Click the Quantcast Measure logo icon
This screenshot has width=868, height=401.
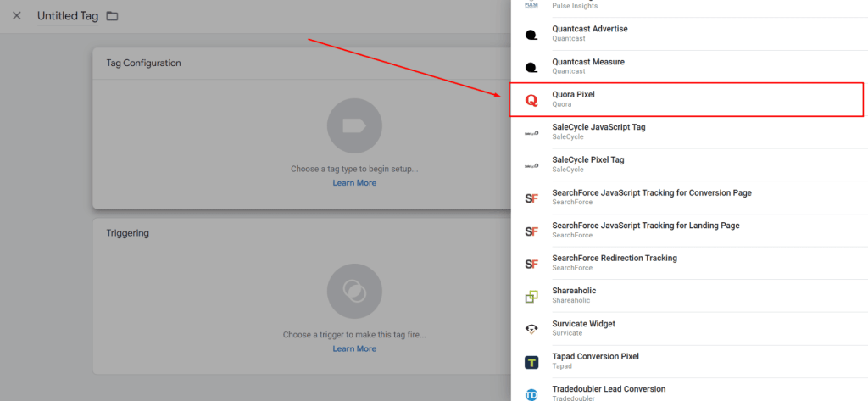pyautogui.click(x=531, y=67)
